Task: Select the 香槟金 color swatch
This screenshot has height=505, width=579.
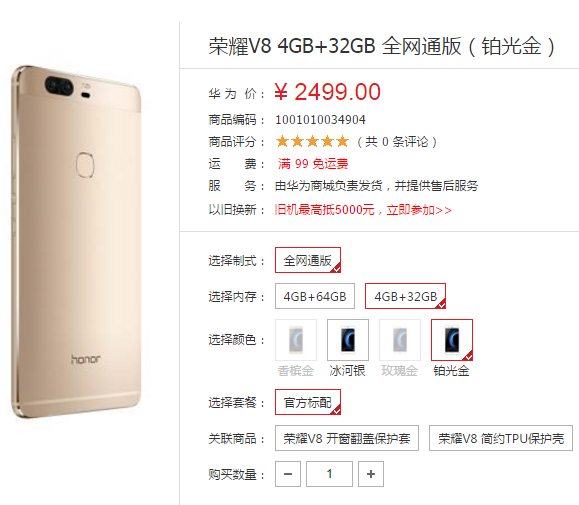Action: click(x=296, y=340)
